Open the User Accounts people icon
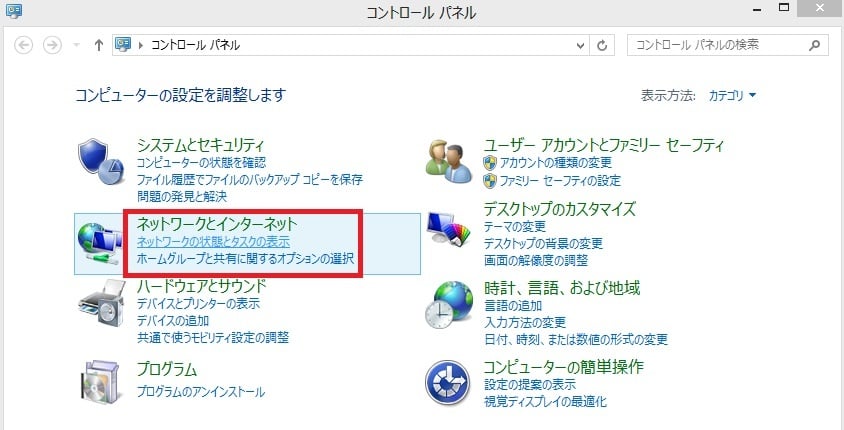Screen dimensions: 844x430 pyautogui.click(x=449, y=160)
